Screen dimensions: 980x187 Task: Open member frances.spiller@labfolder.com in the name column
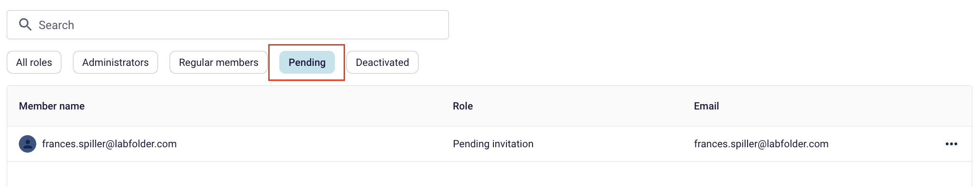pos(109,144)
